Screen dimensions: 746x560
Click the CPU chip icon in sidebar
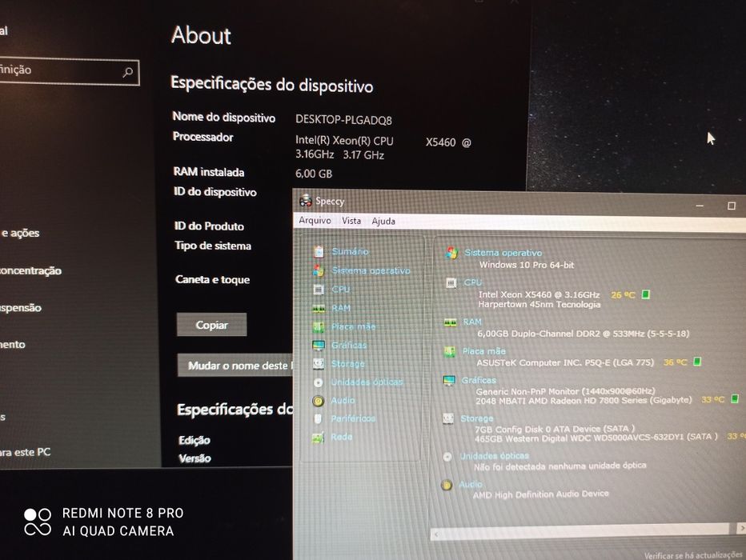(x=319, y=289)
